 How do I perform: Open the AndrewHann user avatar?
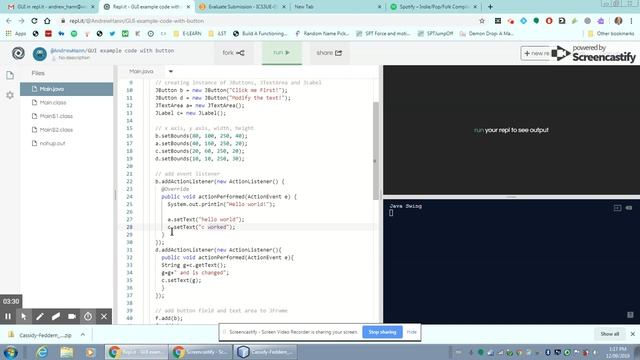(40, 54)
